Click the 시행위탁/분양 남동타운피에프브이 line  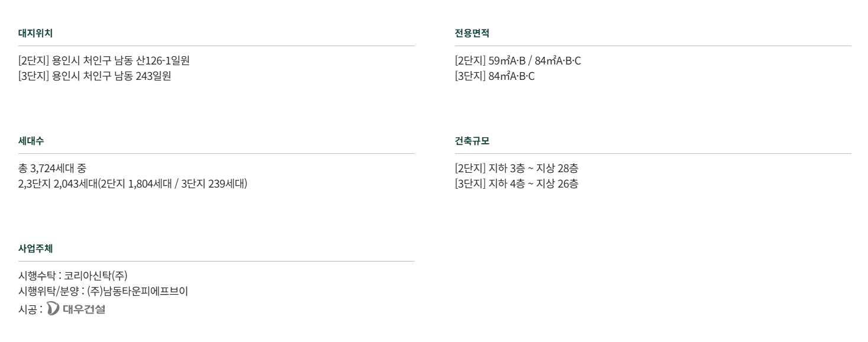pyautogui.click(x=104, y=291)
